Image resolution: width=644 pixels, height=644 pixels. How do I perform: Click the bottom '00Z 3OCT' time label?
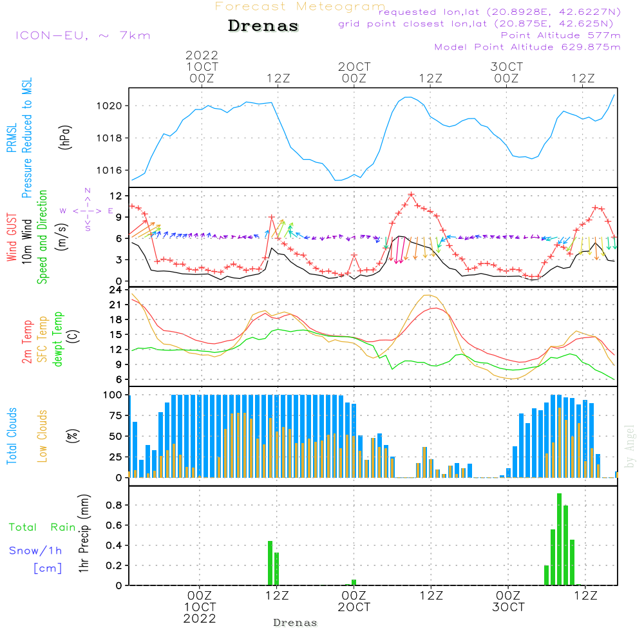pyautogui.click(x=508, y=601)
